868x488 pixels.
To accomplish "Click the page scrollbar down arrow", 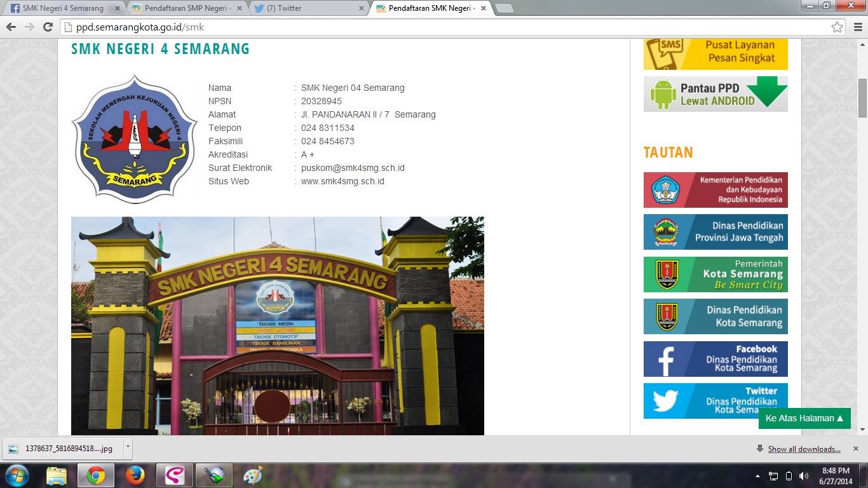I will [x=862, y=430].
